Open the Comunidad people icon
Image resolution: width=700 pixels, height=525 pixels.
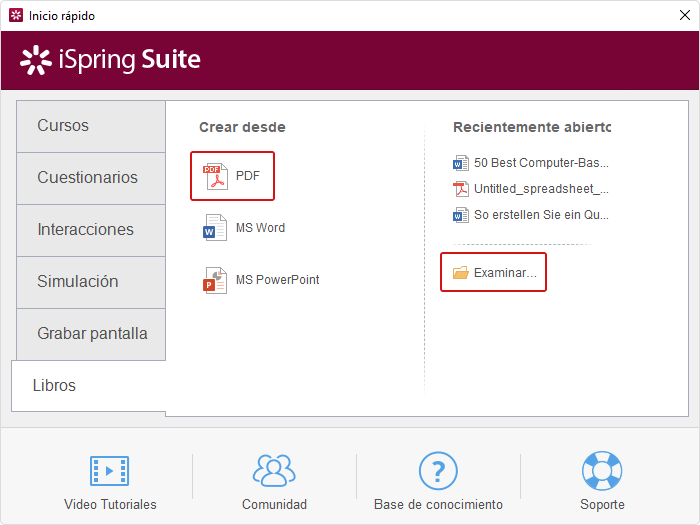pyautogui.click(x=274, y=471)
